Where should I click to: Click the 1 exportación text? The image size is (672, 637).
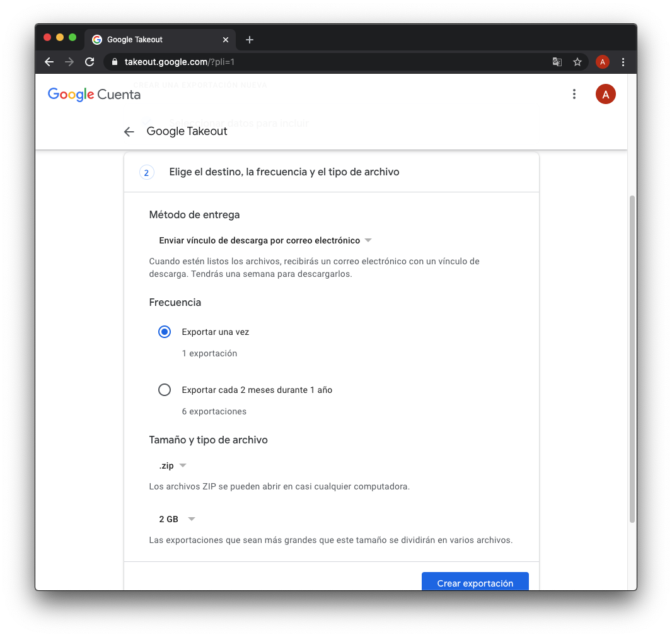pyautogui.click(x=209, y=353)
